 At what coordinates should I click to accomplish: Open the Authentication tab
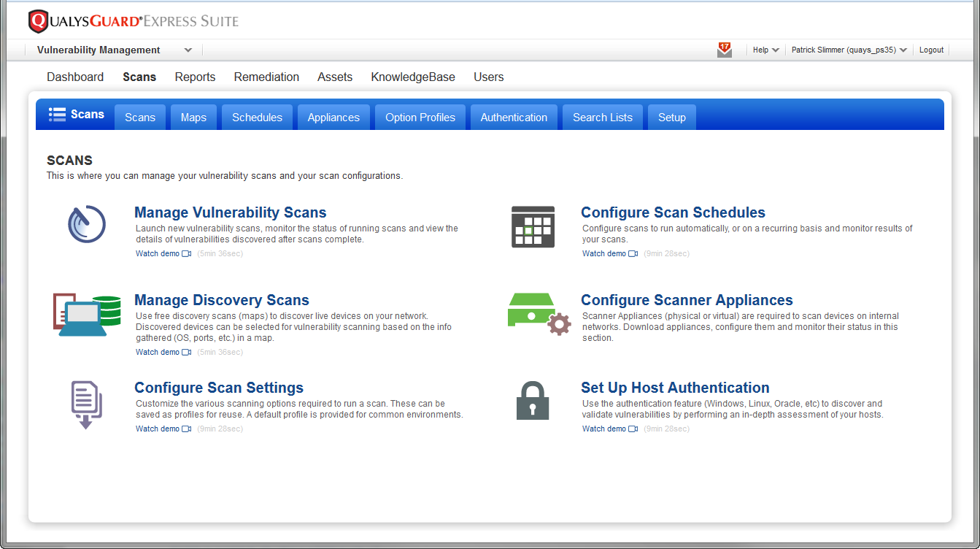click(x=514, y=118)
